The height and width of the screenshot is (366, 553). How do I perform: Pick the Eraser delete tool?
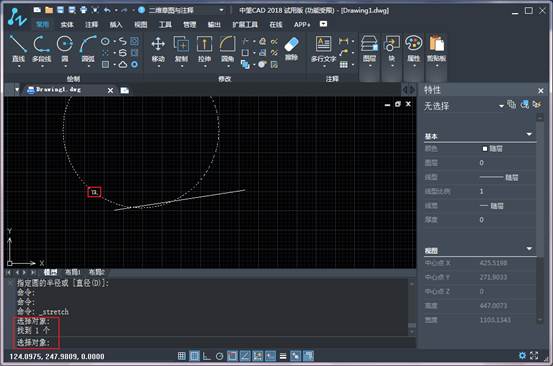[291, 49]
